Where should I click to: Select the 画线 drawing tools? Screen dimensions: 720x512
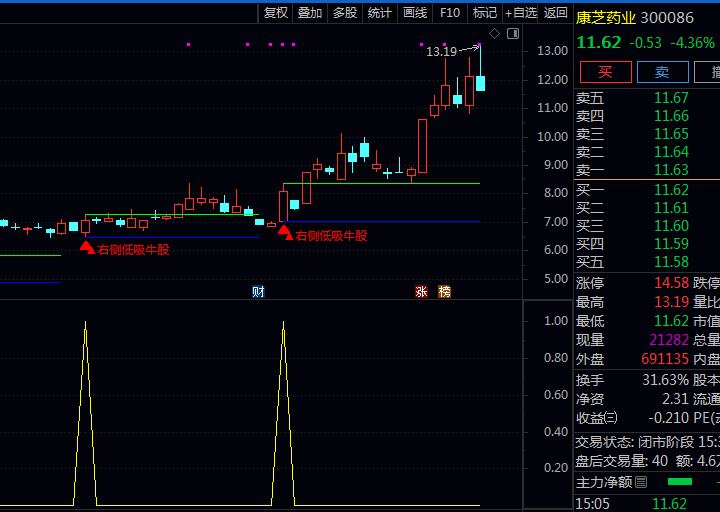point(414,12)
